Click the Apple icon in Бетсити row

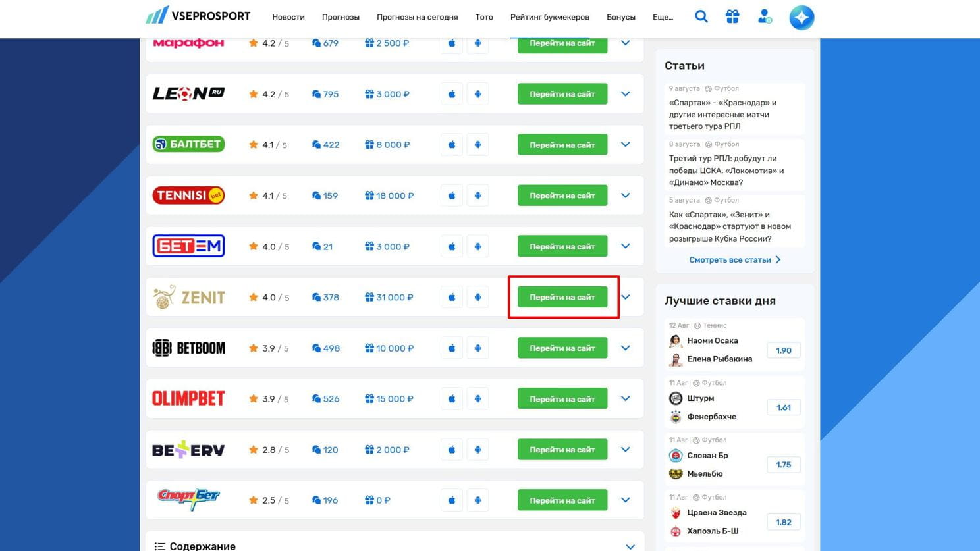coord(452,246)
